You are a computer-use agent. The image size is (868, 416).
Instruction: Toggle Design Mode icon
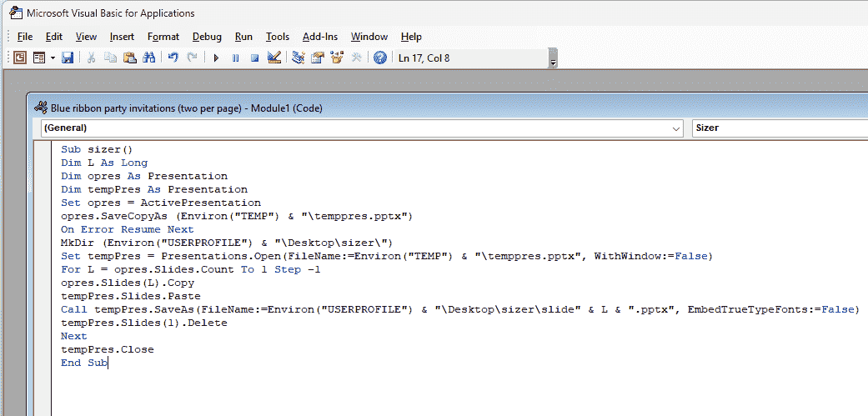273,57
